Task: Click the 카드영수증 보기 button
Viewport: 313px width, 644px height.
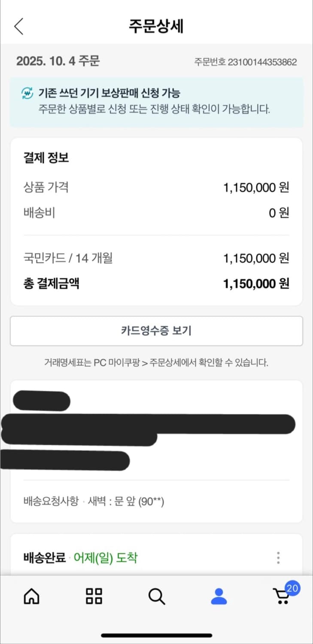Action: [156, 331]
